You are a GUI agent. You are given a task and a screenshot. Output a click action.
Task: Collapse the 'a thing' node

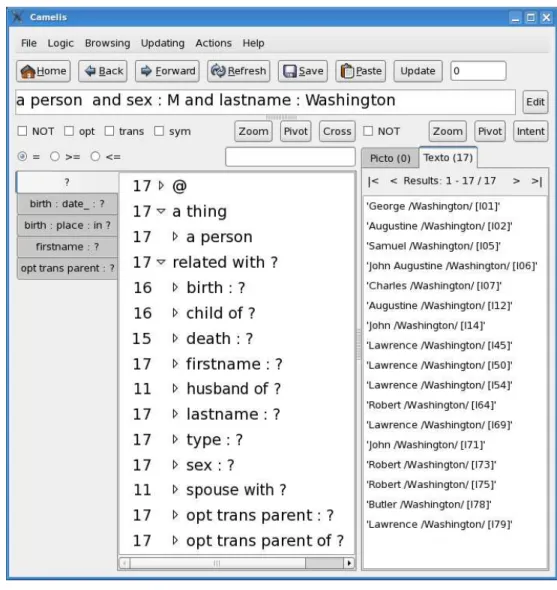pos(161,211)
